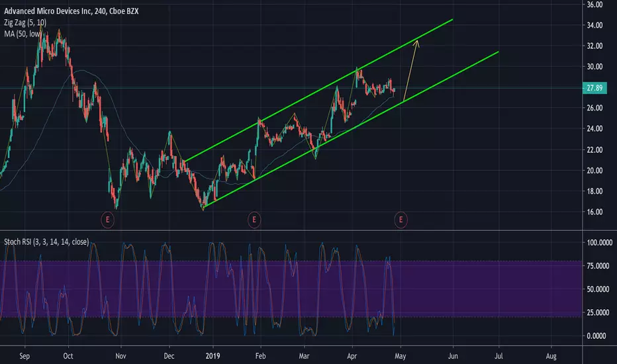Viewport: 617px width, 364px height.
Task: Click the 2019 label on time axis
Action: click(x=213, y=356)
